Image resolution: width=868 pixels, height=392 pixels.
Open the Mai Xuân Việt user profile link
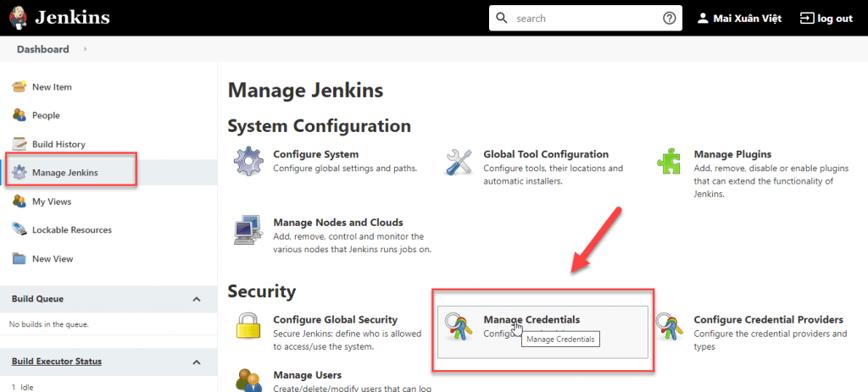[748, 19]
